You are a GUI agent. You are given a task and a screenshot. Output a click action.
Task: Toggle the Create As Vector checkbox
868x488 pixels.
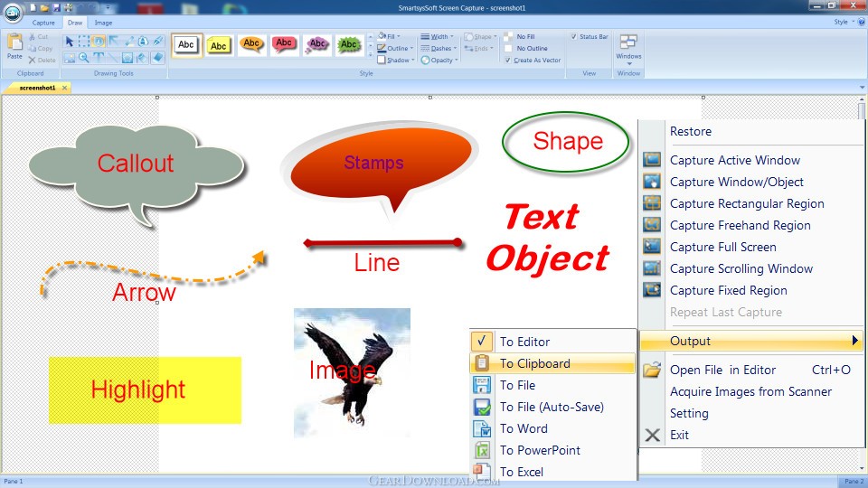508,61
